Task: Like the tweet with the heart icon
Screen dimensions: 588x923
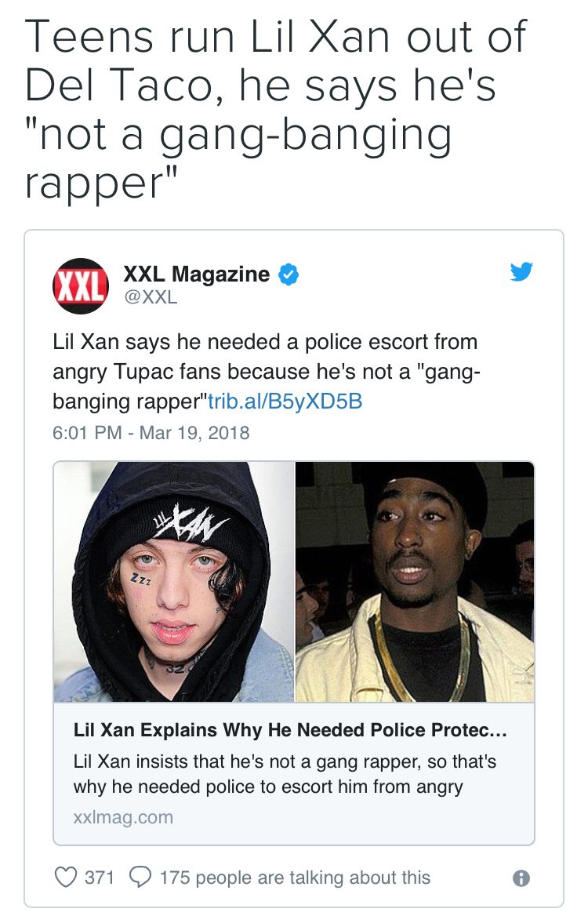Action: [66, 877]
